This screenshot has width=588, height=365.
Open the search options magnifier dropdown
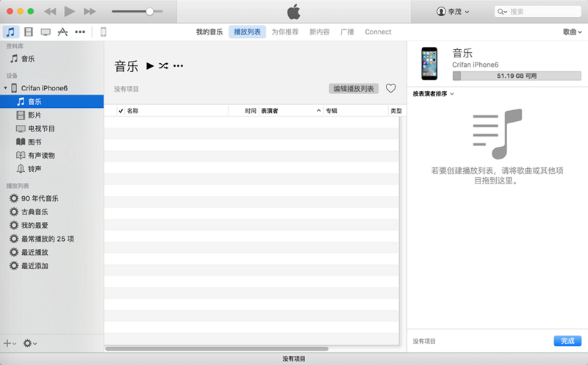click(x=502, y=12)
